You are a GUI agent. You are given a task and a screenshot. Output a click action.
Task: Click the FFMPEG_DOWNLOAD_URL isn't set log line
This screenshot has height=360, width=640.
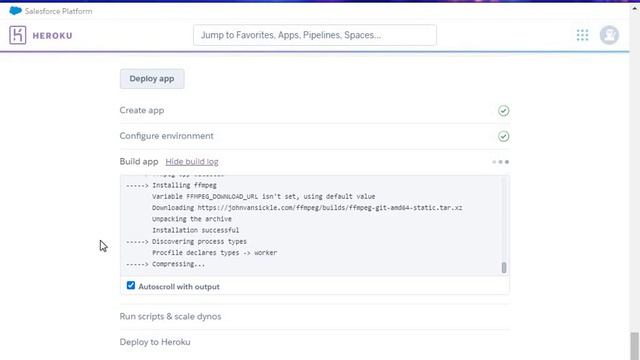coord(264,197)
